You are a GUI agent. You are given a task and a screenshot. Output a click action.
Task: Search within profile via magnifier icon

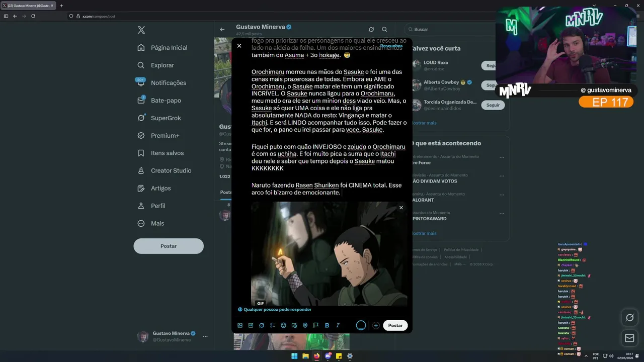384,29
